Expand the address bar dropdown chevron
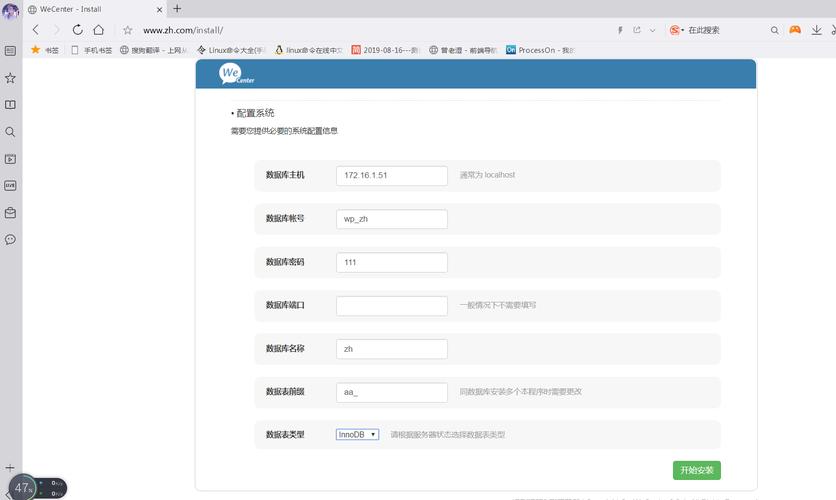The width and height of the screenshot is (836, 500). [x=653, y=30]
